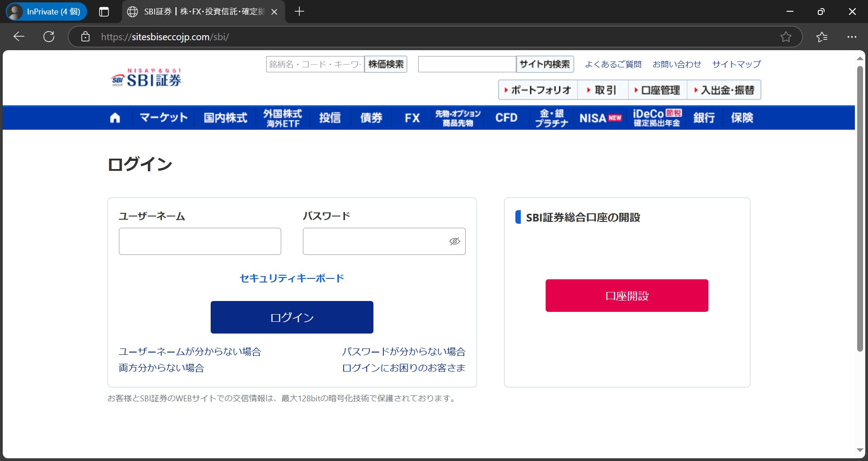The width and height of the screenshot is (868, 461).
Task: Open 両方分からない場合 link
Action: 161,368
